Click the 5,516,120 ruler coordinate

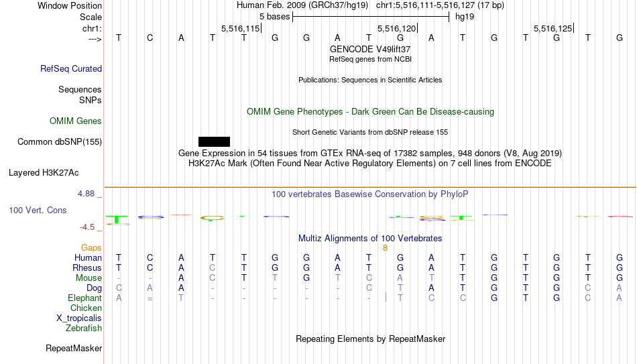[396, 28]
